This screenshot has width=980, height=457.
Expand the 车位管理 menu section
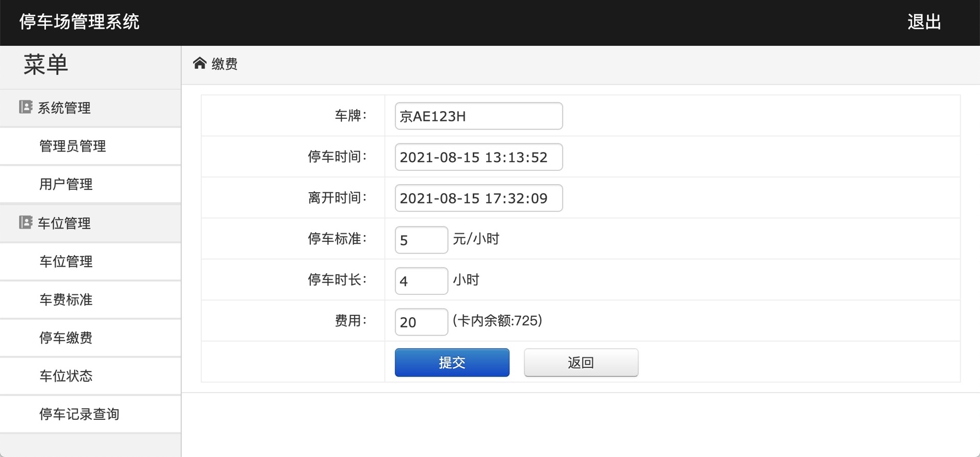tap(64, 223)
